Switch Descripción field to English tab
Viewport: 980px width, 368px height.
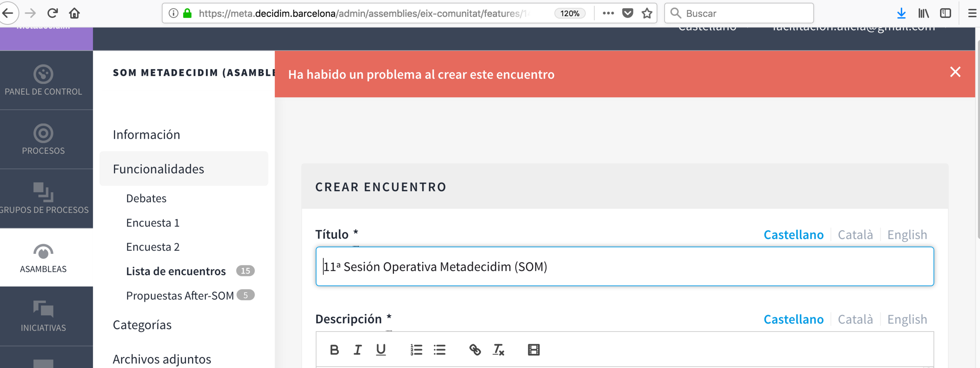(907, 319)
